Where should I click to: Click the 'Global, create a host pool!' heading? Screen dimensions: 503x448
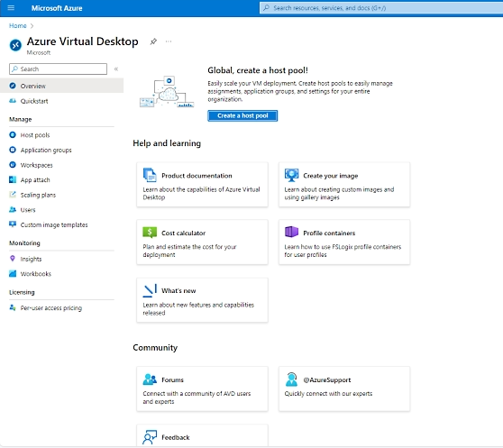click(x=258, y=70)
